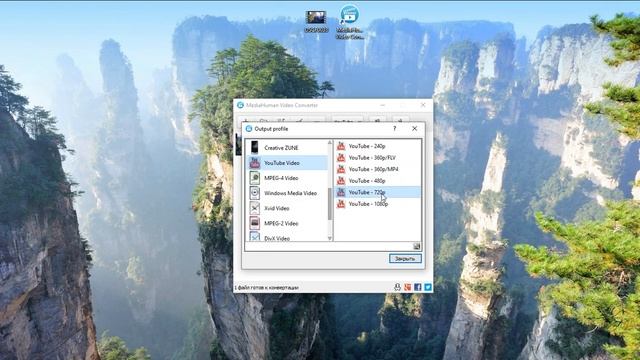640x360 pixels.
Task: Click the status bar text about file ready
Action: 267,288
